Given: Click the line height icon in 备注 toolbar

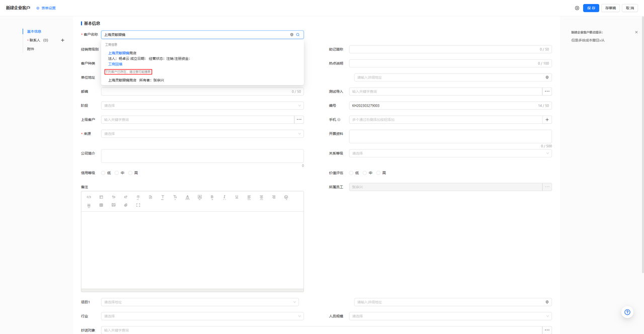Looking at the screenshot, I should 89,205.
